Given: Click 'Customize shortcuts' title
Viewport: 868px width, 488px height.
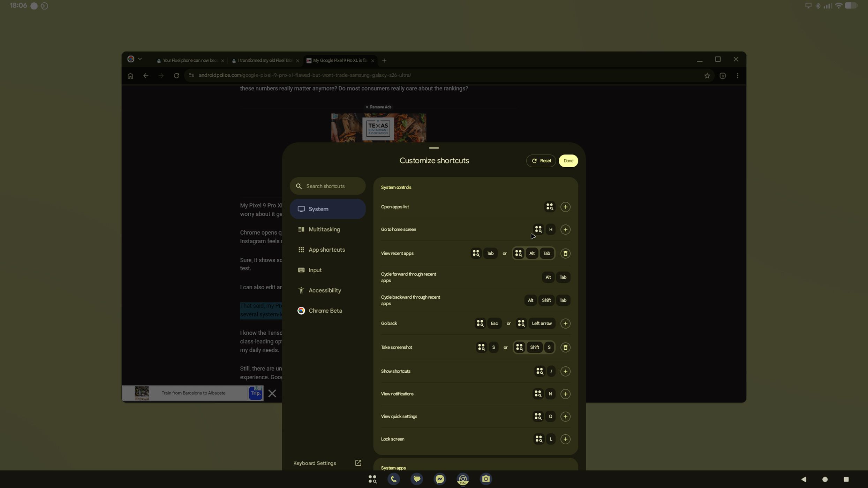Looking at the screenshot, I should (x=434, y=161).
